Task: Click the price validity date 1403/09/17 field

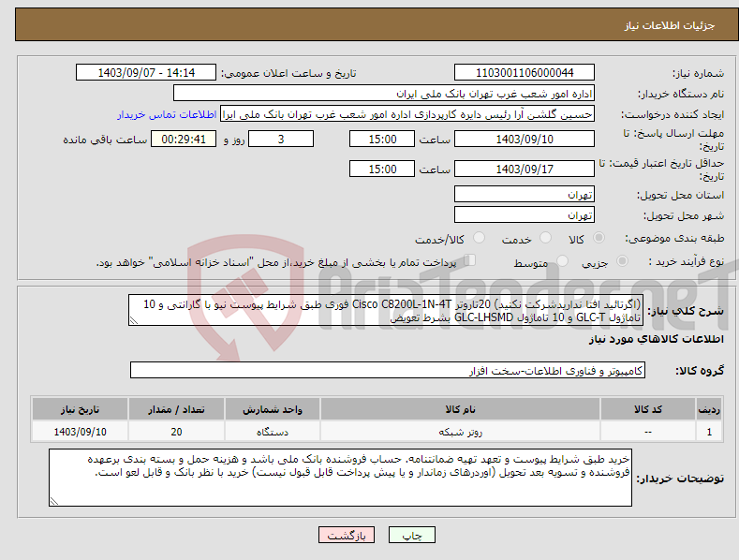Action: (525, 169)
